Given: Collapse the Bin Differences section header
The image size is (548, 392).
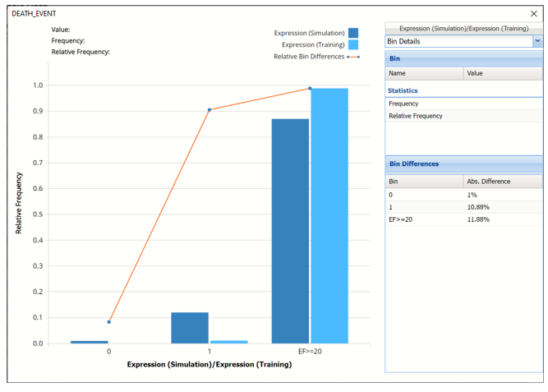Looking at the screenshot, I should (x=463, y=164).
